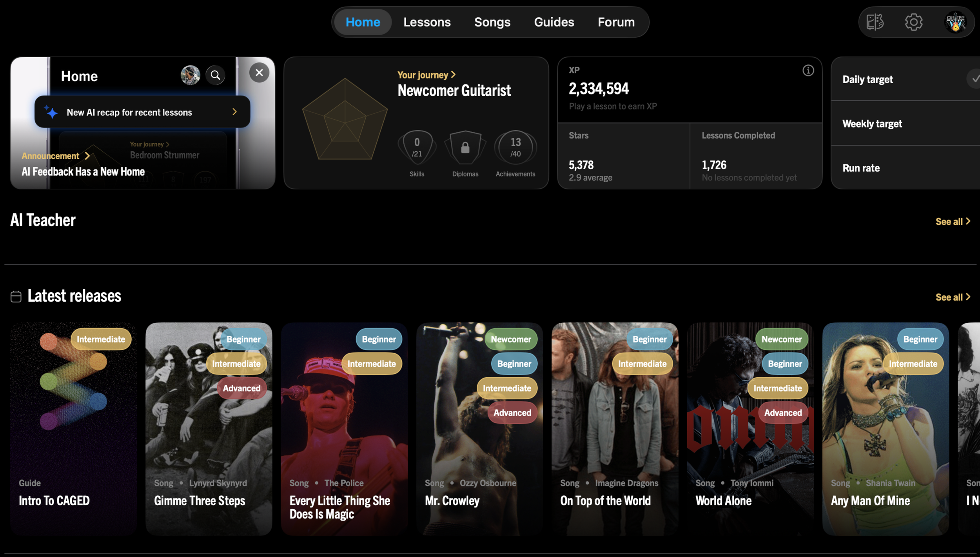
Task: Choose Beginner level on Gimme Three Steps
Action: (243, 339)
